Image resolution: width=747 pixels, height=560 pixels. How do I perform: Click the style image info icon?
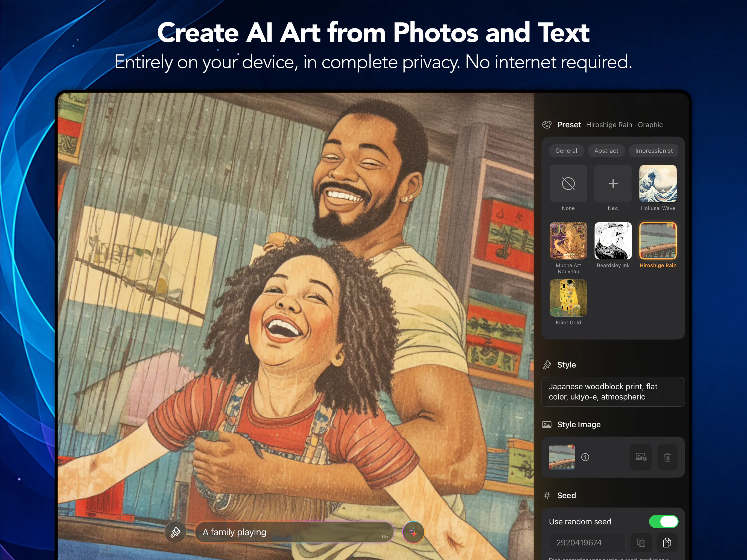pos(585,457)
